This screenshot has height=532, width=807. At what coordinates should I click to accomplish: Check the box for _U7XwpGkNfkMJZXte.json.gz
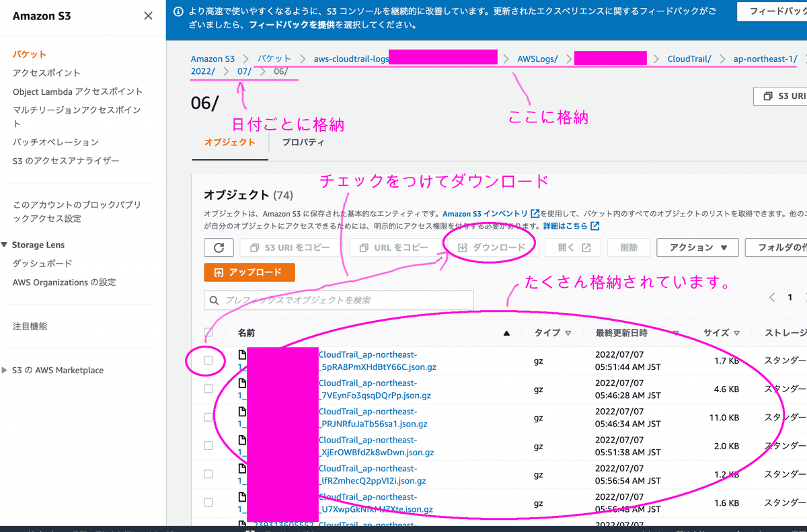pyautogui.click(x=208, y=502)
